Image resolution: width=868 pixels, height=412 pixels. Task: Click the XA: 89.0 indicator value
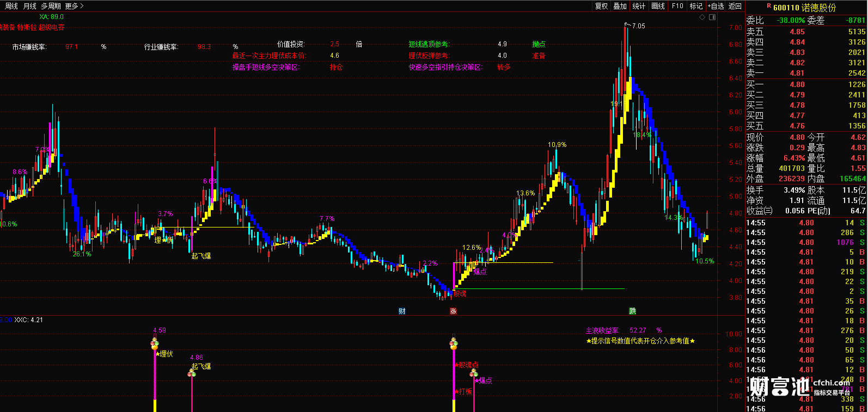click(x=51, y=17)
